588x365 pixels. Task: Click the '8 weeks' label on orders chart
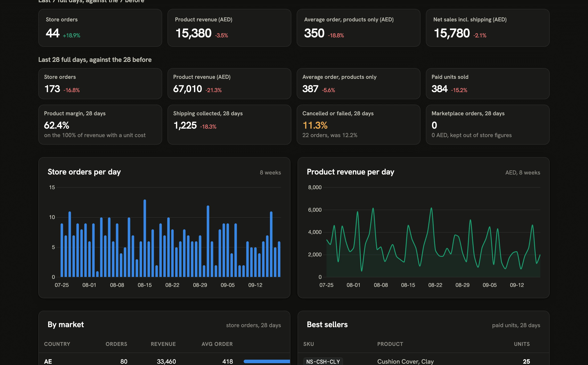pos(270,173)
